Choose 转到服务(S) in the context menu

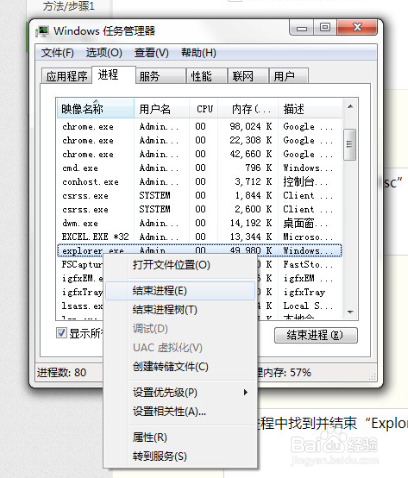pyautogui.click(x=180, y=456)
